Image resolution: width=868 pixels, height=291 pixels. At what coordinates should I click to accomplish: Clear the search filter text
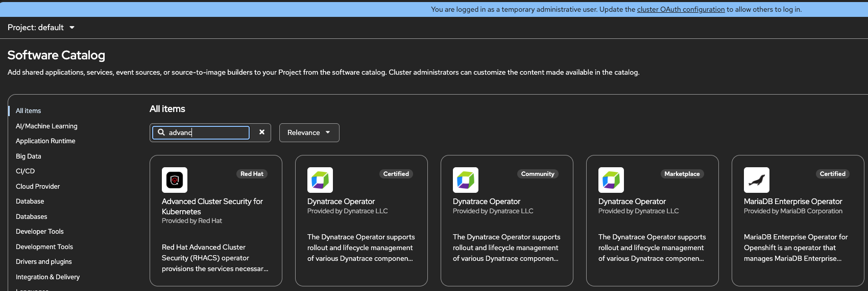[262, 132]
